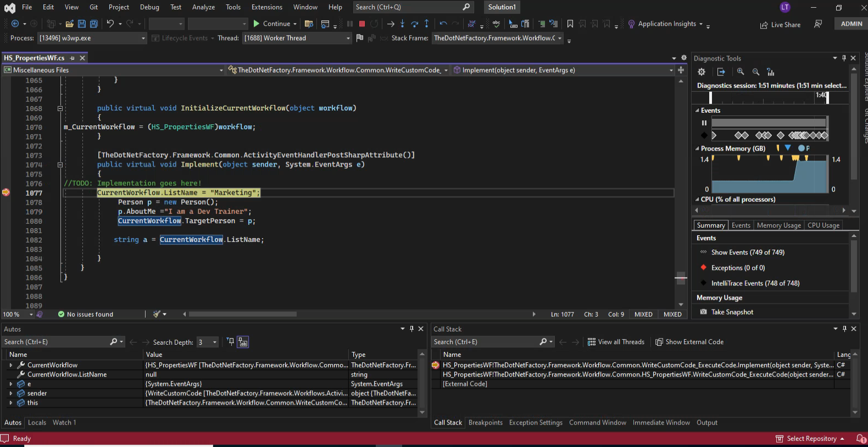Zoom out on the diagnostics timeline
868x447 pixels.
click(x=756, y=72)
